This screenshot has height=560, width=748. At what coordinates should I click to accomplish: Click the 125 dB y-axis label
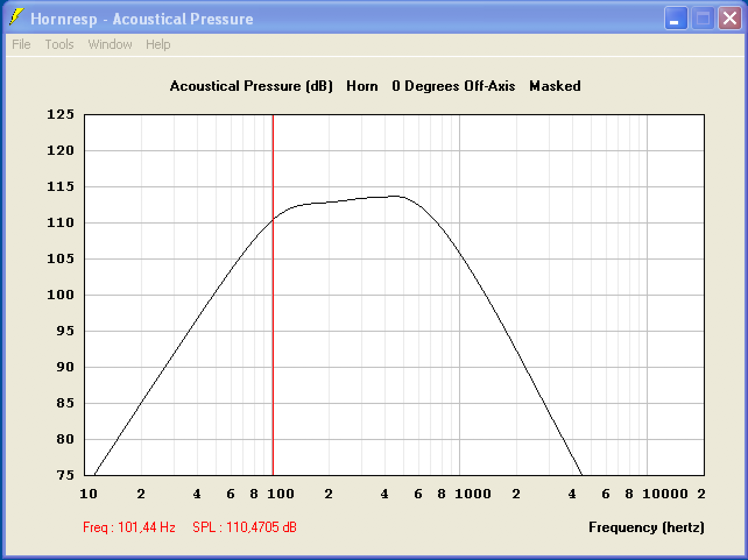pyautogui.click(x=61, y=114)
